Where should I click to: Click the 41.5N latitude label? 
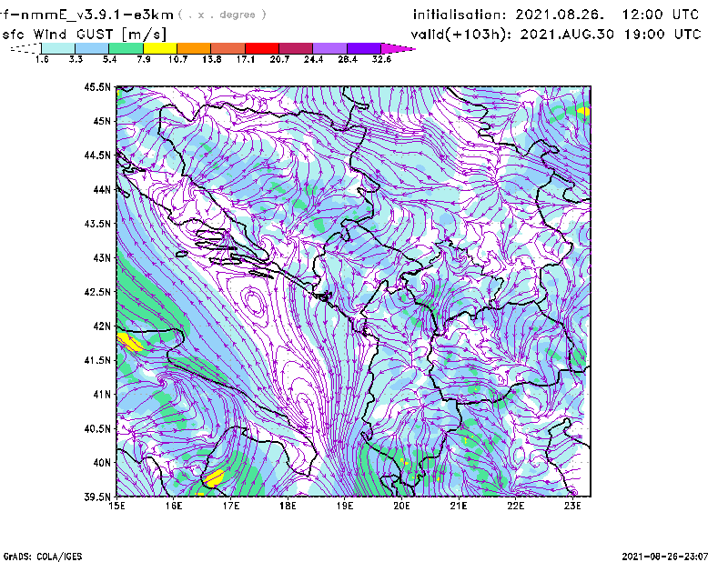click(97, 360)
